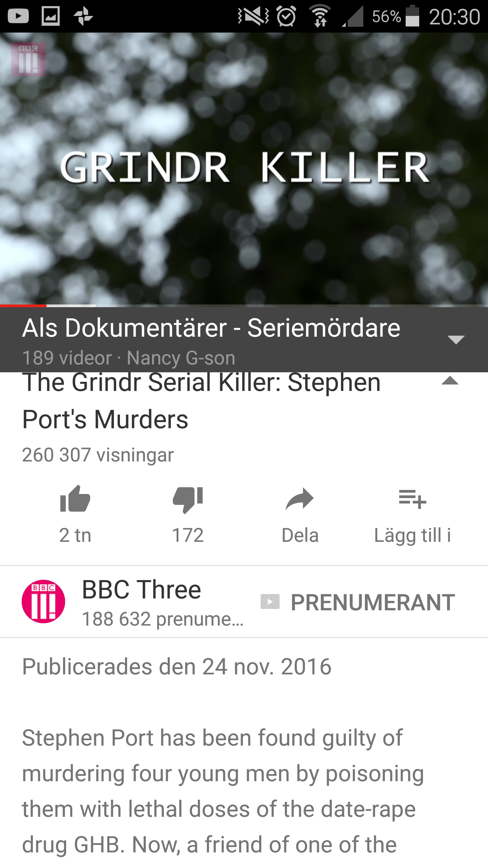Image resolution: width=488 pixels, height=868 pixels.
Task: Tap YouTube notification icon in status bar
Action: click(18, 16)
